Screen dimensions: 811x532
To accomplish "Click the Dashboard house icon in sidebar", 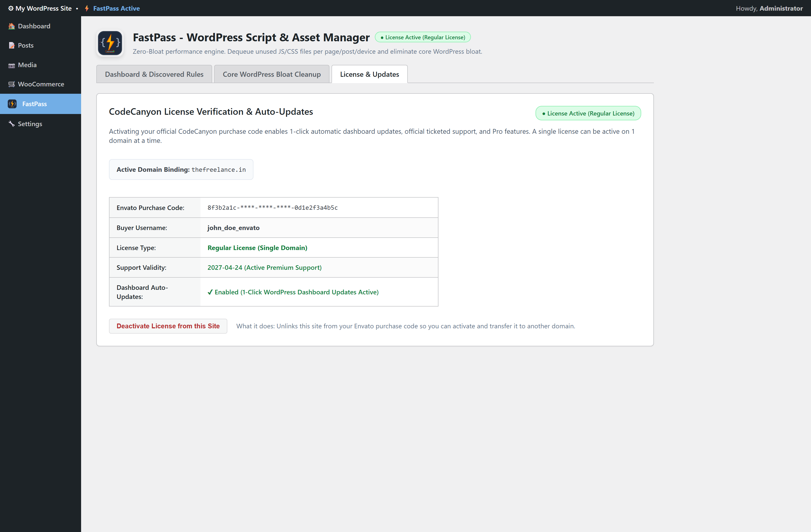I will (x=12, y=26).
